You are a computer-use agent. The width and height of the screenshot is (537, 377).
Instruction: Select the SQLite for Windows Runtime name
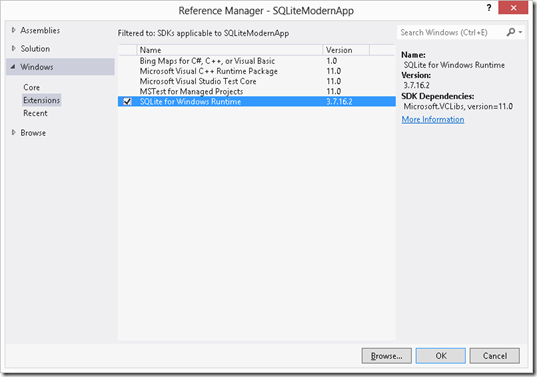point(190,102)
